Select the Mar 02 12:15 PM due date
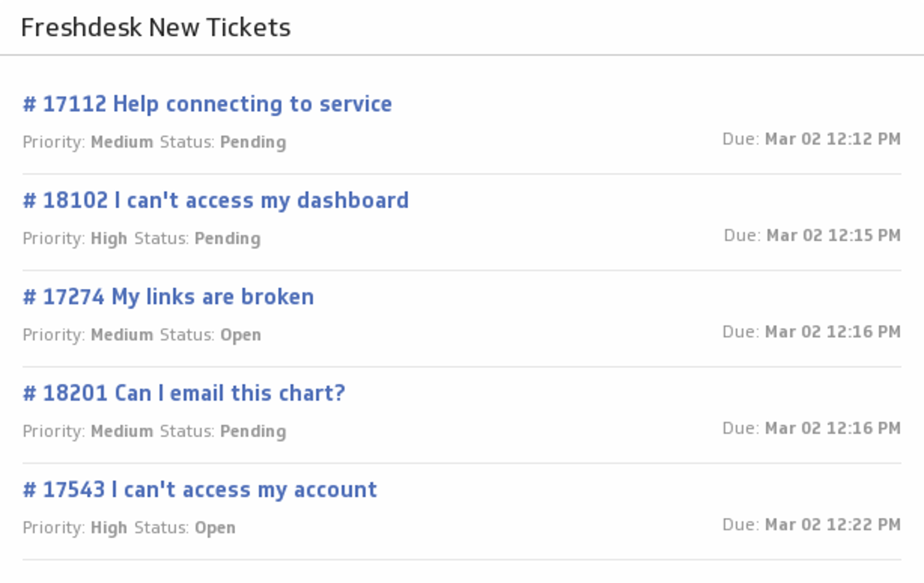Screen dimensions: 924x583 click(833, 235)
